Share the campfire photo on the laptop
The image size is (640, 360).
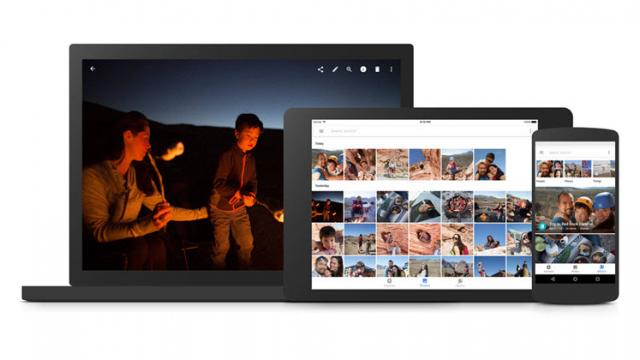click(x=320, y=69)
